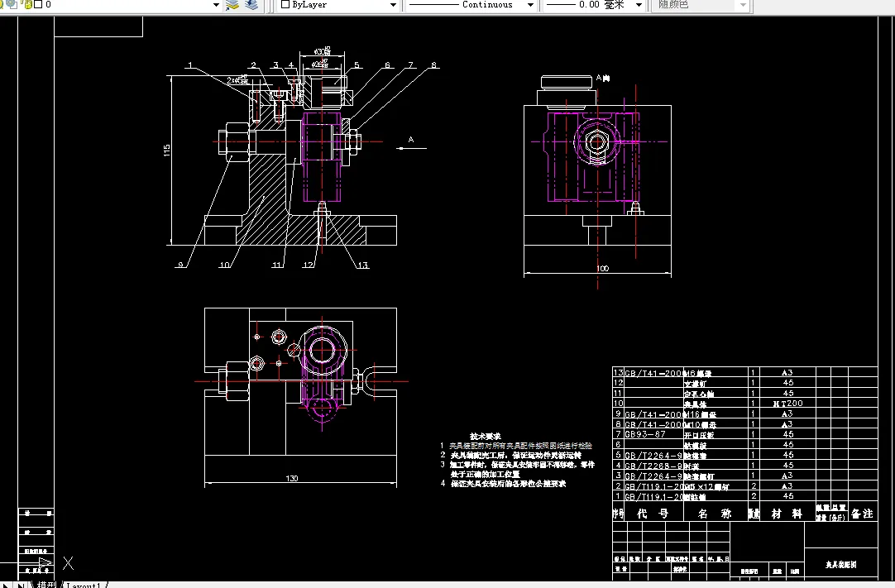
Task: Select the 技术要求 heading text
Action: click(x=486, y=436)
